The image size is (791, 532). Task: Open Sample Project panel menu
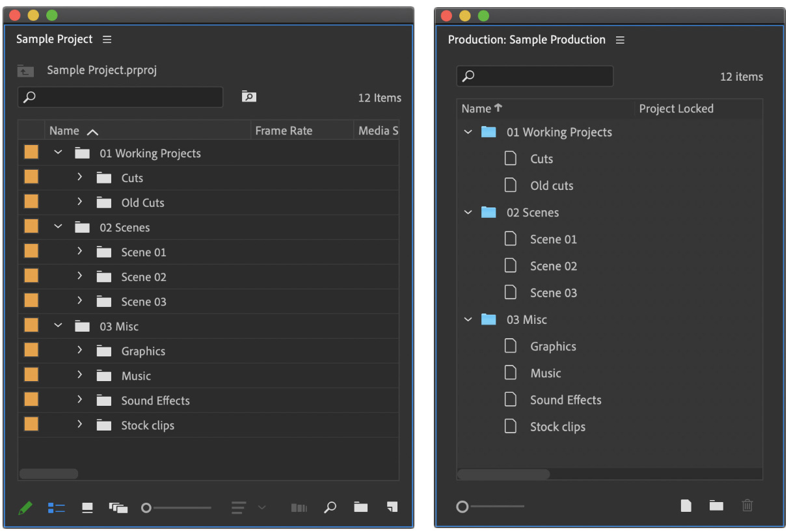pos(107,40)
